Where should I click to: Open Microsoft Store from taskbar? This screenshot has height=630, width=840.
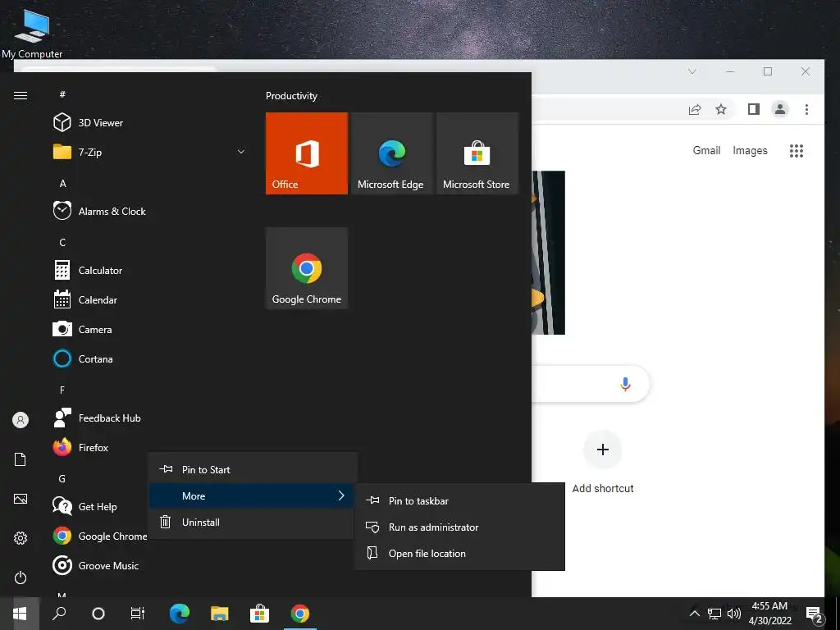click(x=259, y=614)
